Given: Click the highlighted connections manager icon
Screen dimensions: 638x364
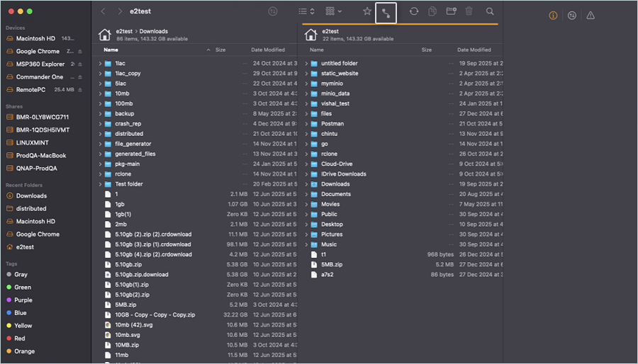Looking at the screenshot, I should coord(386,12).
